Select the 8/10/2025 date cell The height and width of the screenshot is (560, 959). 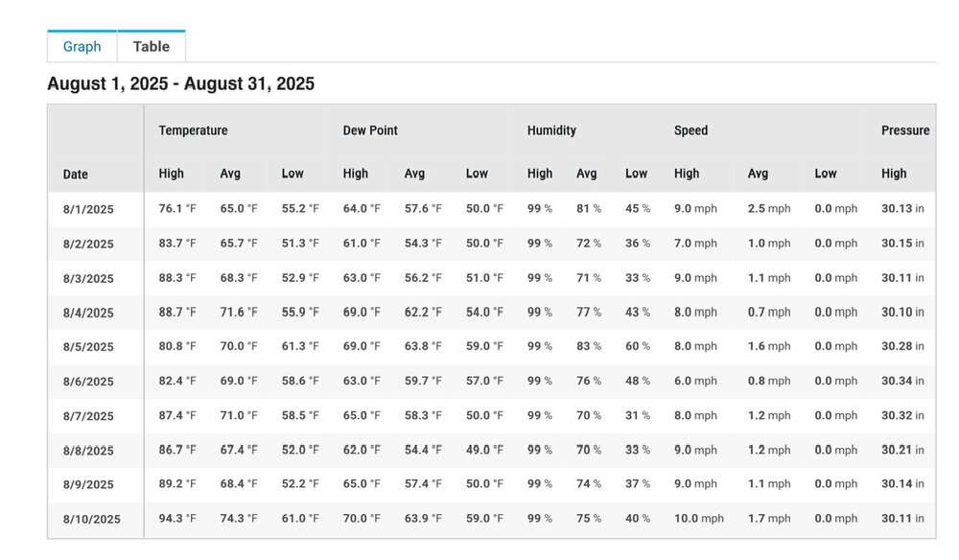point(92,519)
